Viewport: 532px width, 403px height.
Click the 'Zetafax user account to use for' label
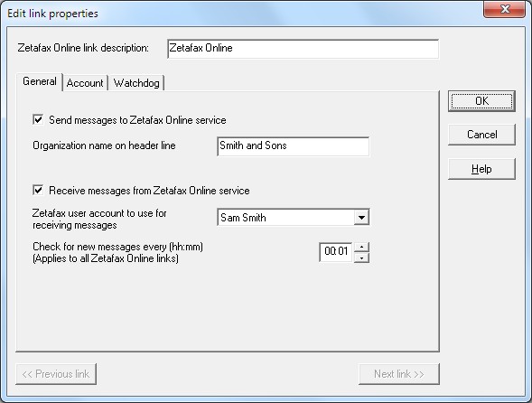tap(99, 213)
